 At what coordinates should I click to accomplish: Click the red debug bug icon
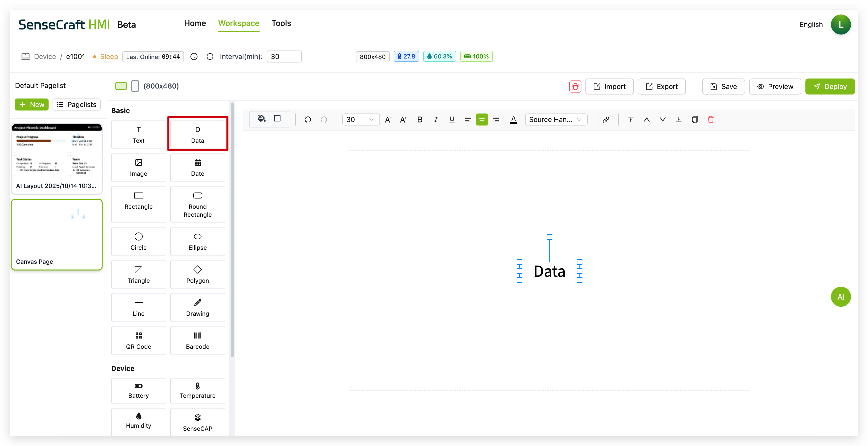575,86
